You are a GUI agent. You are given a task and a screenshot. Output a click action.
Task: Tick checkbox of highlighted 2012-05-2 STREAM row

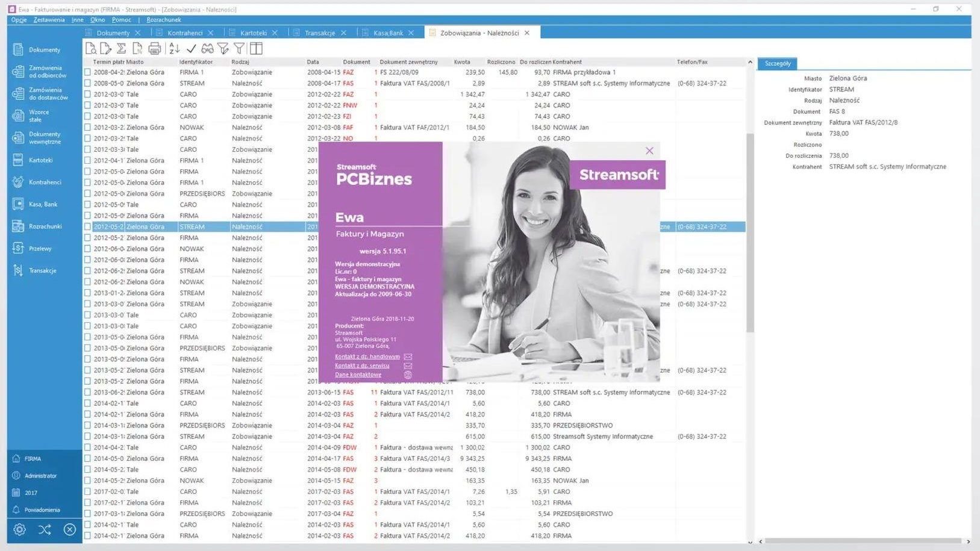click(x=88, y=227)
